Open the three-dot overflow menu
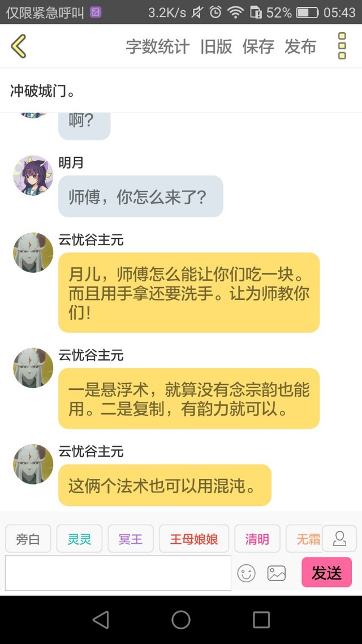362x644 pixels. point(342,46)
